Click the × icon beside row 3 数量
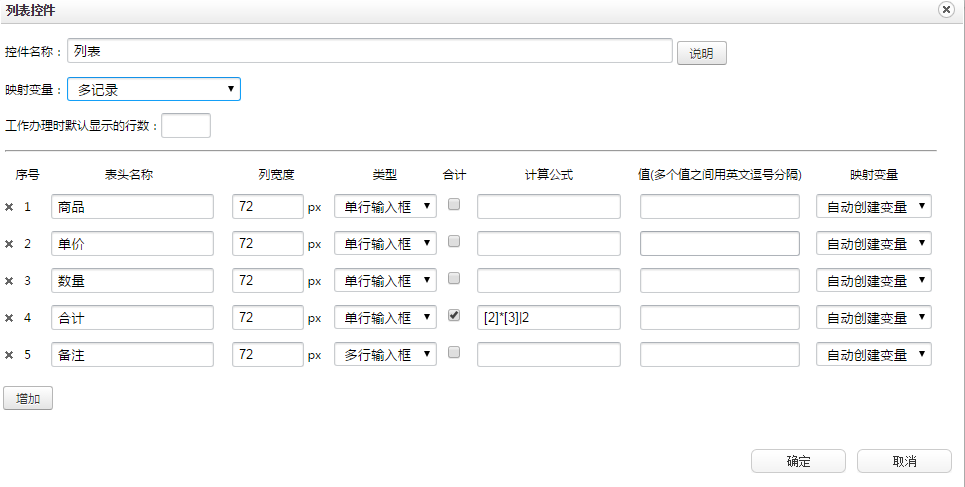Image resolution: width=965 pixels, height=487 pixels. tap(9, 281)
